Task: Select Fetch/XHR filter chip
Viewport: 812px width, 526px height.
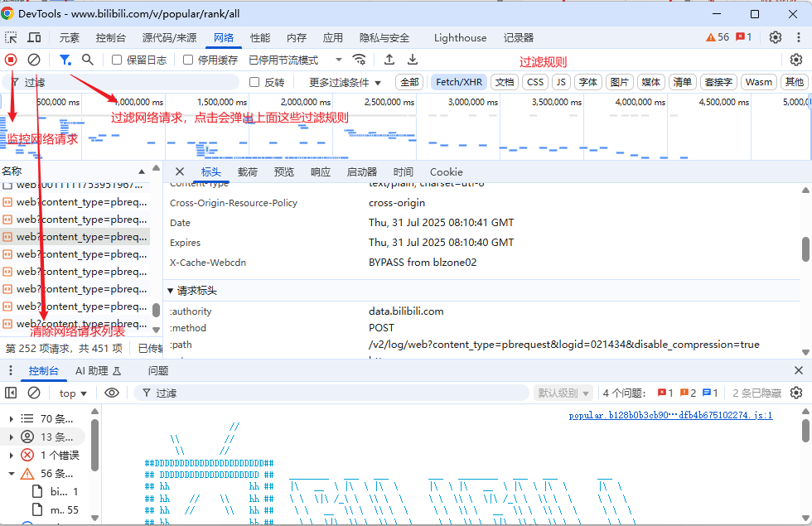Action: (459, 82)
